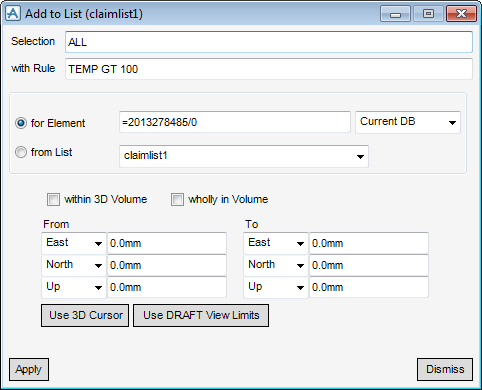482x390 pixels.
Task: Enable the 'within 3D Volume' checkbox
Action: tap(53, 199)
